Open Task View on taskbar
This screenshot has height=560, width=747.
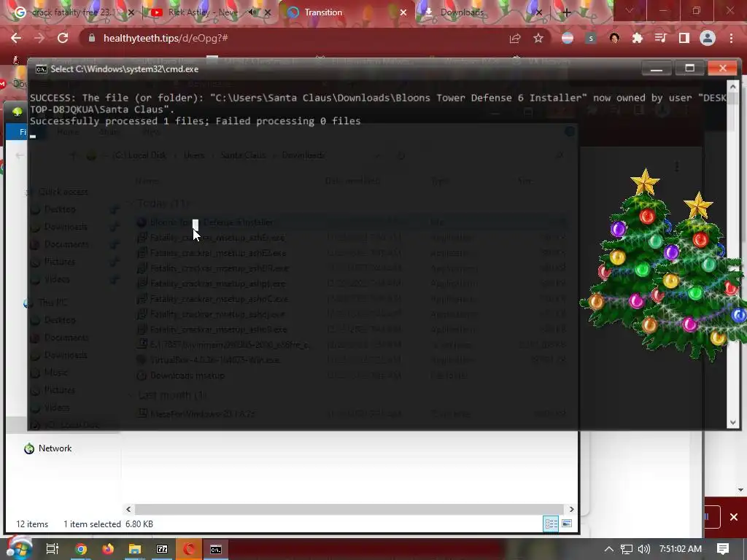pyautogui.click(x=53, y=549)
